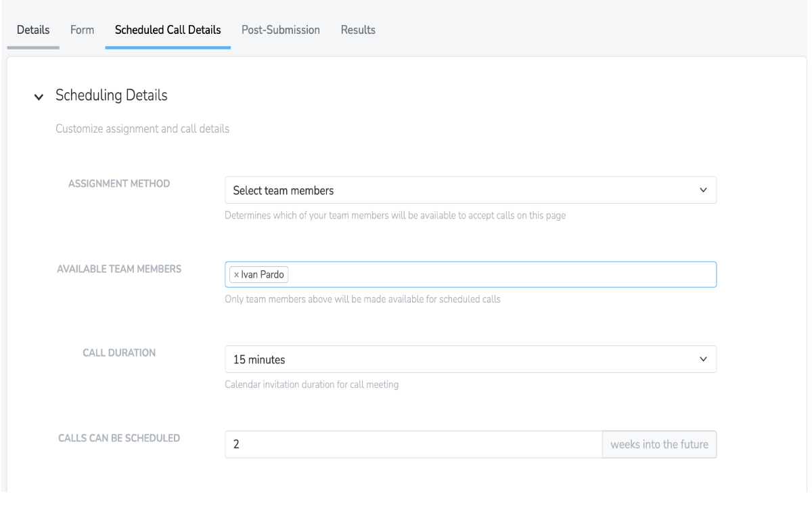This screenshot has height=528, width=812.
Task: Click the weeks number input field
Action: coord(413,445)
